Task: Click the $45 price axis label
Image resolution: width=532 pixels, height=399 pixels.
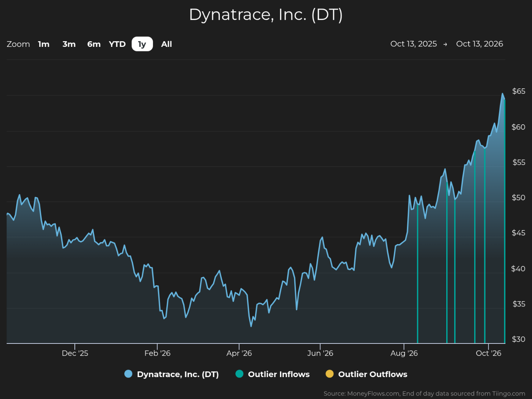Action: tap(518, 233)
